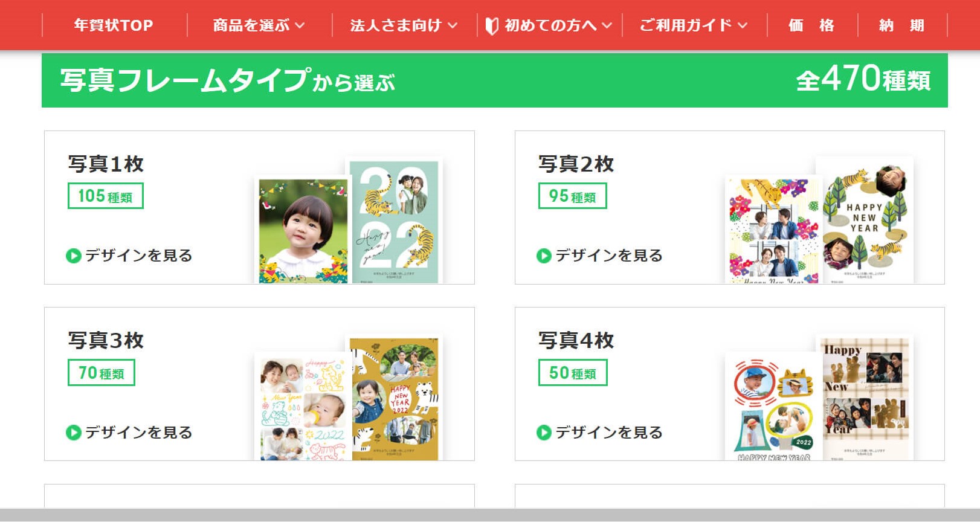Viewport: 980px width, 522px height.
Task: Select the 105種類 badge under 写真1枚
Action: 106,196
